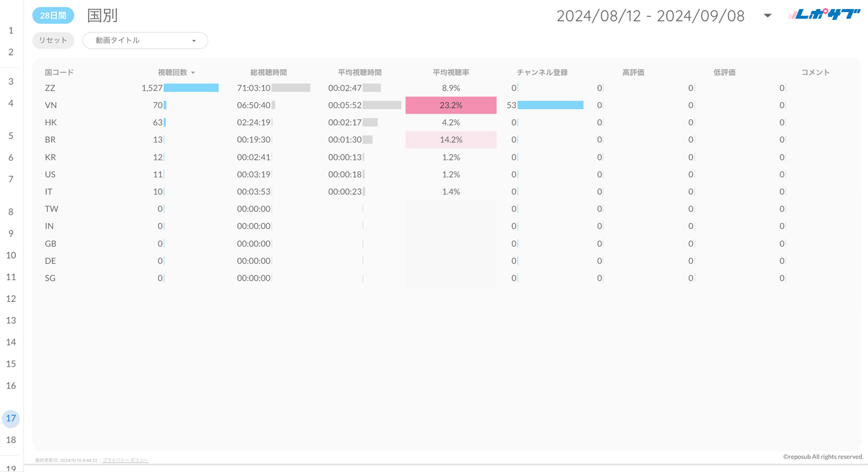The image size is (868, 472).
Task: Click the 国別 page title
Action: 103,16
